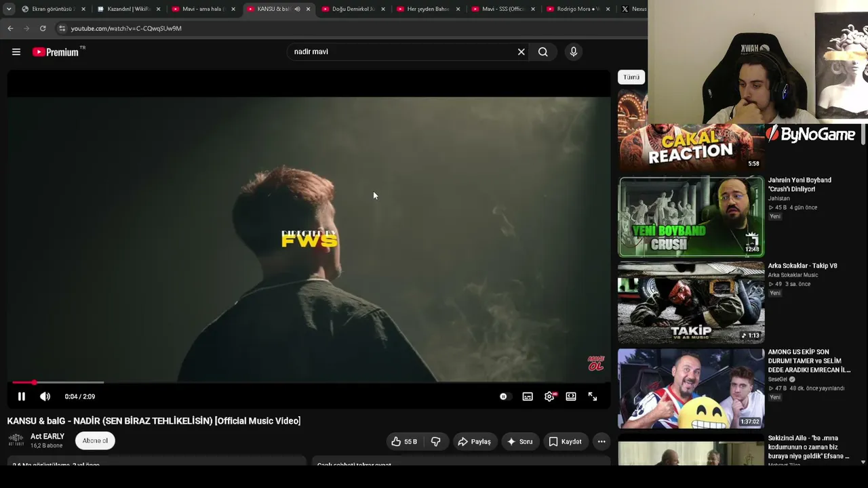The height and width of the screenshot is (488, 868).
Task: Open the Among Us stream thumbnail
Action: coord(691,389)
